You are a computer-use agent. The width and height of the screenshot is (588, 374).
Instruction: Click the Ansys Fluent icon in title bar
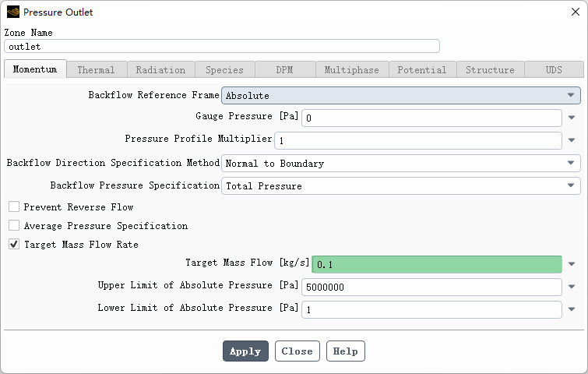[12, 12]
